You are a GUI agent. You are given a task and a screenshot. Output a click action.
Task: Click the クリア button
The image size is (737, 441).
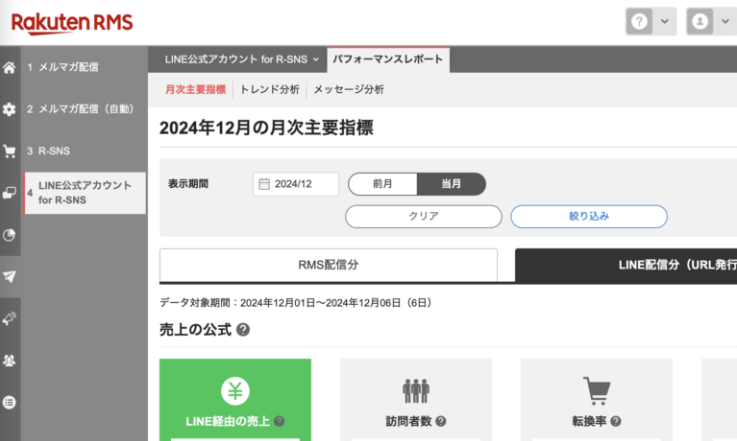pyautogui.click(x=423, y=216)
